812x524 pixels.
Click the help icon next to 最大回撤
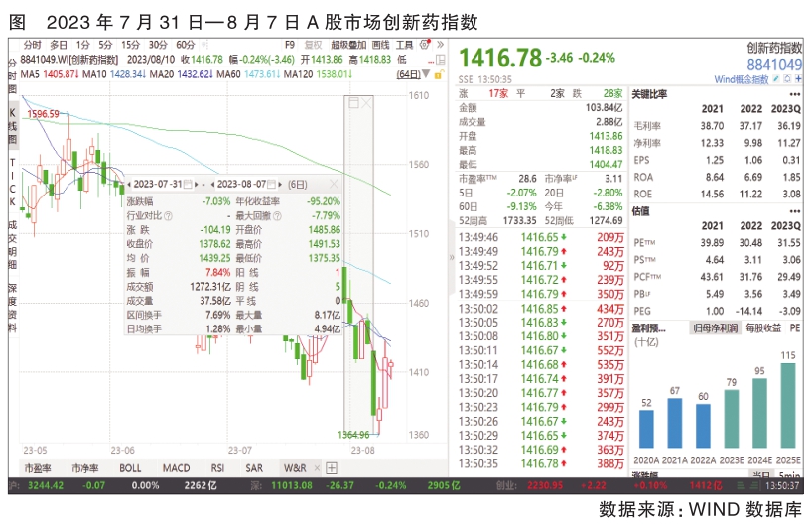tap(277, 216)
